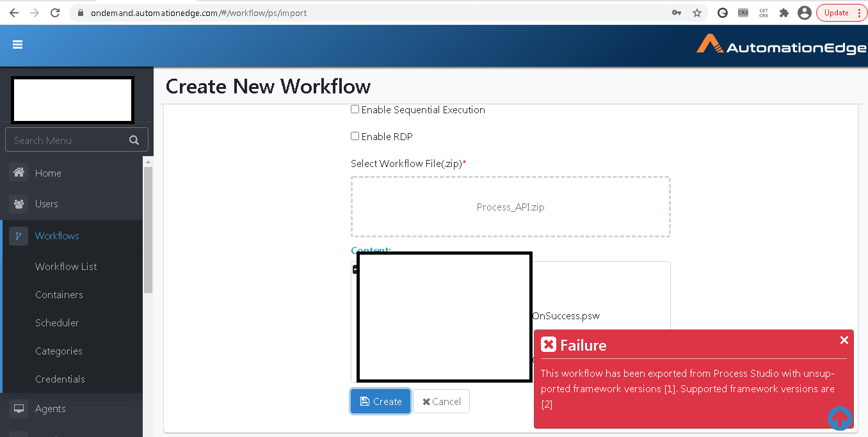Screen dimensions: 868x437
Task: Click the AutomationEdge logo
Action: click(x=781, y=44)
